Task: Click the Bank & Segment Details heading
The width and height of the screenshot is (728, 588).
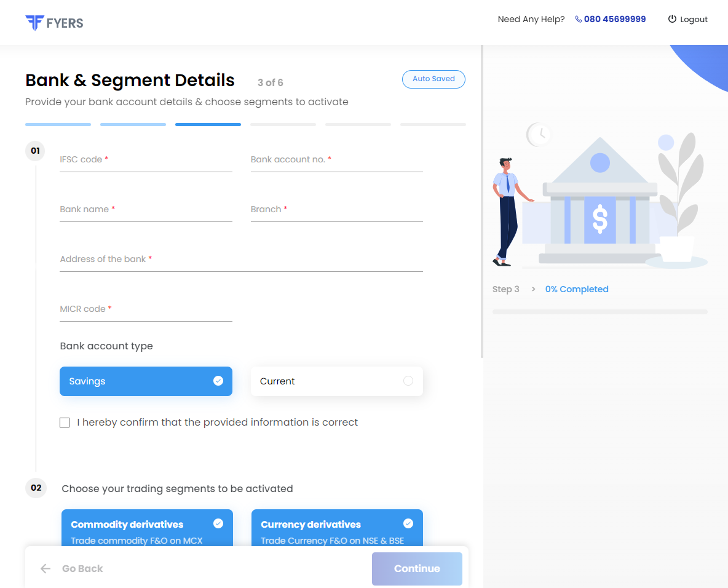Action: coord(130,81)
